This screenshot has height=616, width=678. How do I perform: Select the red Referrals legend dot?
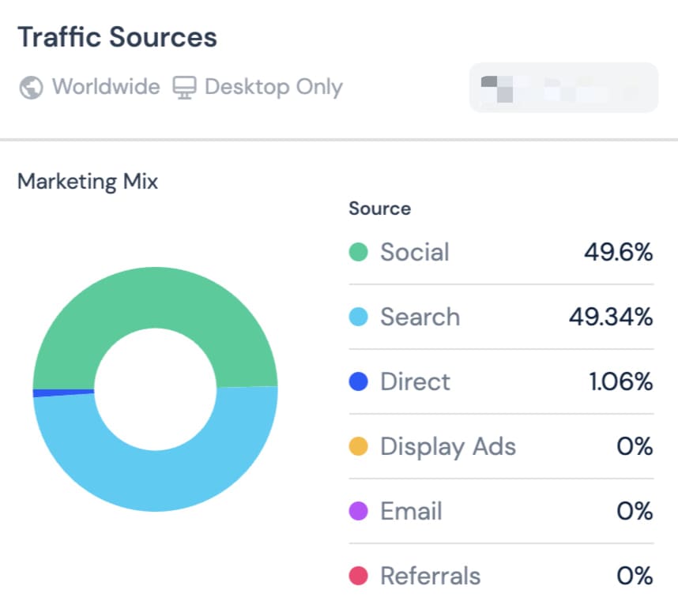pos(358,576)
